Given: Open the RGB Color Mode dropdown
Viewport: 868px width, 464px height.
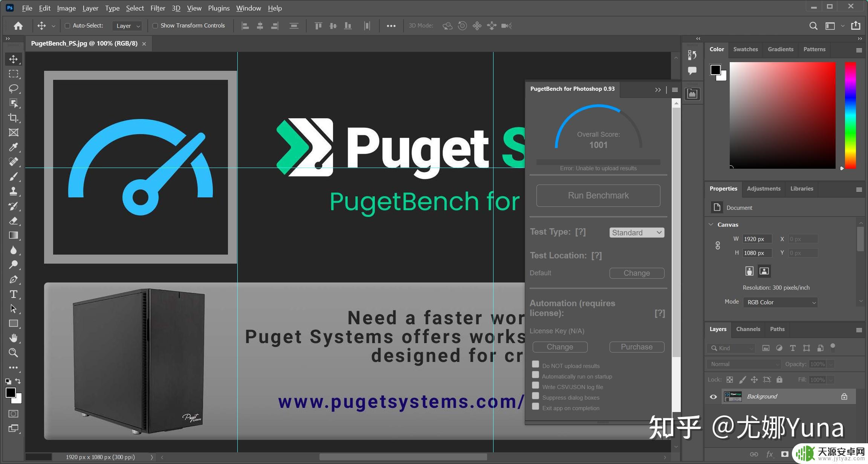Looking at the screenshot, I should click(780, 302).
